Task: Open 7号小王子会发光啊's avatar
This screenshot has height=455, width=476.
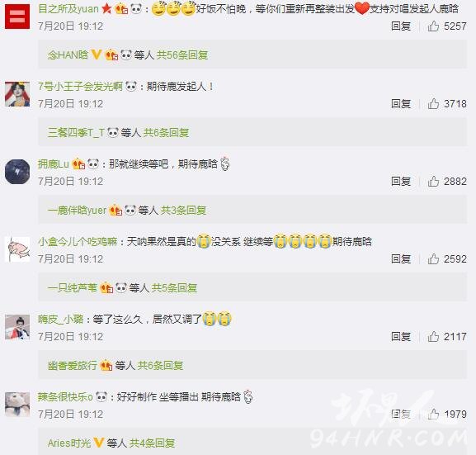Action: pos(17,94)
